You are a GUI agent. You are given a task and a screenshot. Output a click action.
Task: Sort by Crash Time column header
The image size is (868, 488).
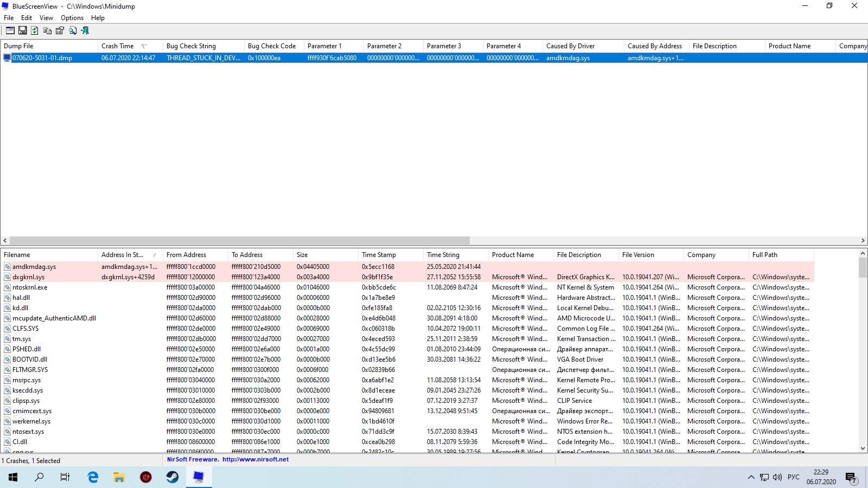(130, 46)
